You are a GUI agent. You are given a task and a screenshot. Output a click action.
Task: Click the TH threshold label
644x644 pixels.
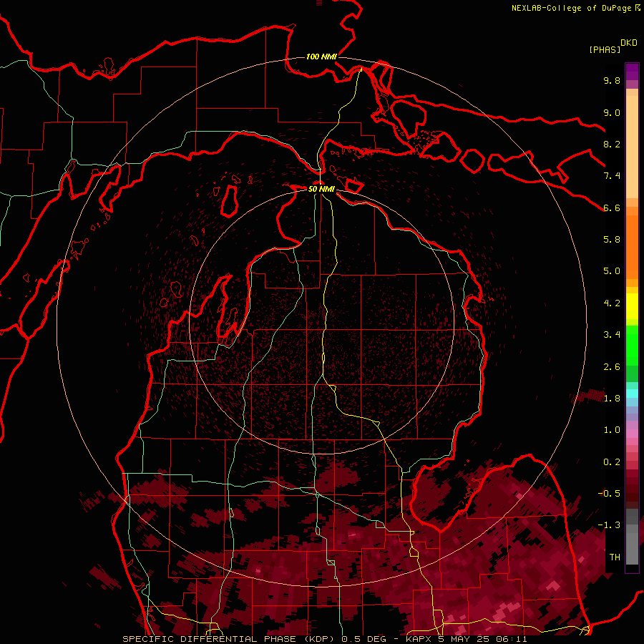615,557
